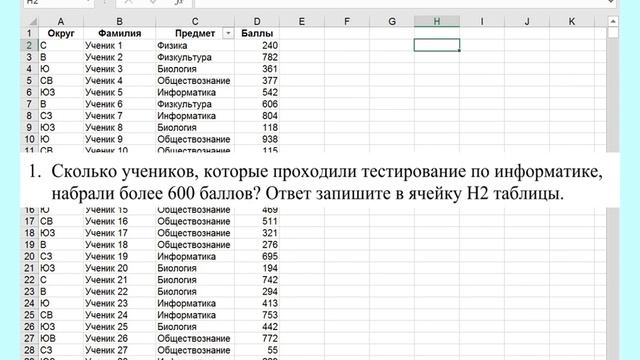
Task: Select the ЮЗ cell in row 6
Action: [61, 92]
